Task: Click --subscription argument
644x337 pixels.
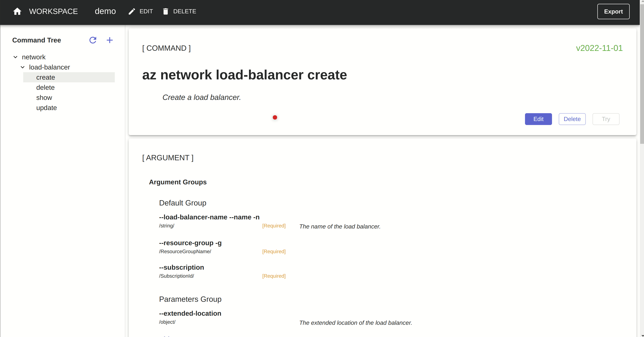Action: [x=181, y=268]
